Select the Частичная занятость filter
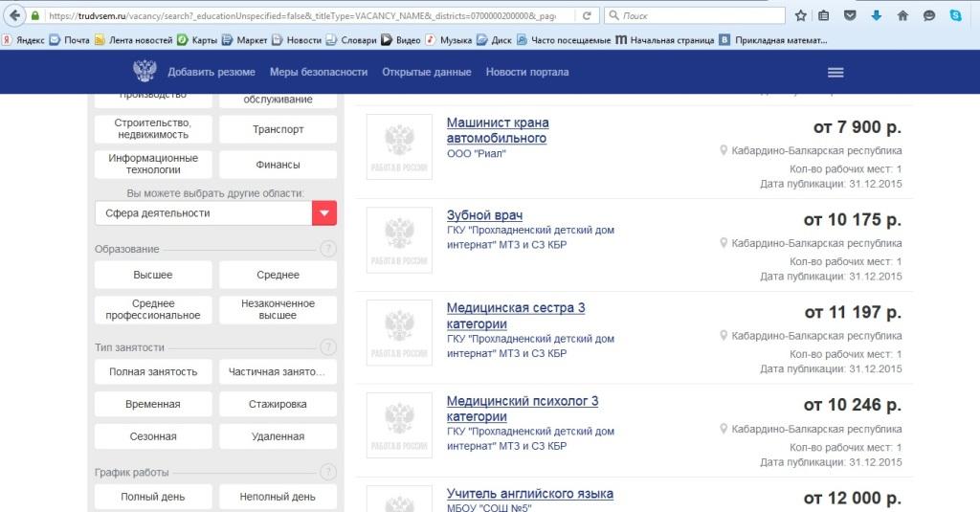This screenshot has width=980, height=512. point(278,372)
